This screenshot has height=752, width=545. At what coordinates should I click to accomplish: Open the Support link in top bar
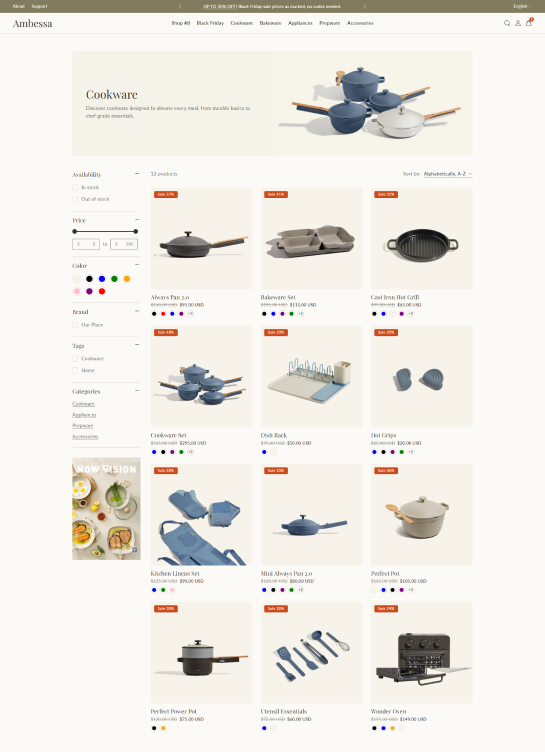coord(39,6)
